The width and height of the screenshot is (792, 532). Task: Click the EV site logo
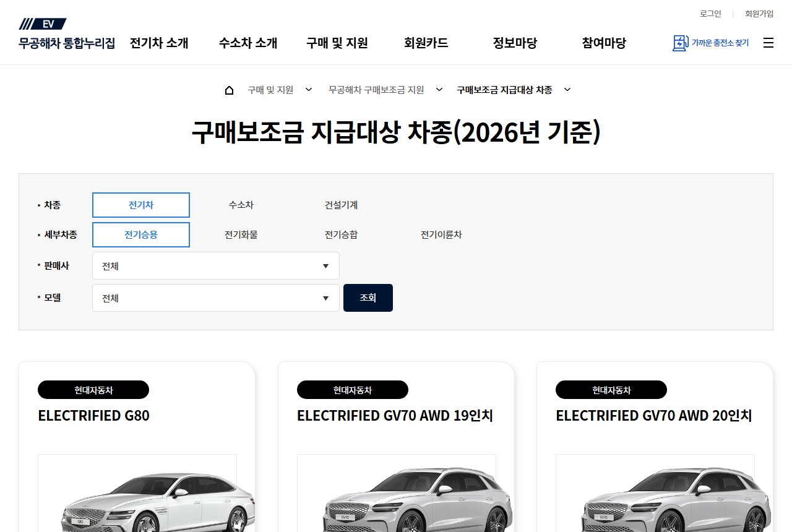point(43,24)
